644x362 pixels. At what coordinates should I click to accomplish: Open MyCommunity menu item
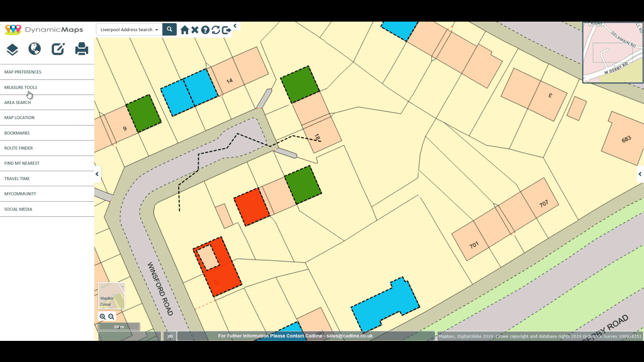tap(47, 194)
